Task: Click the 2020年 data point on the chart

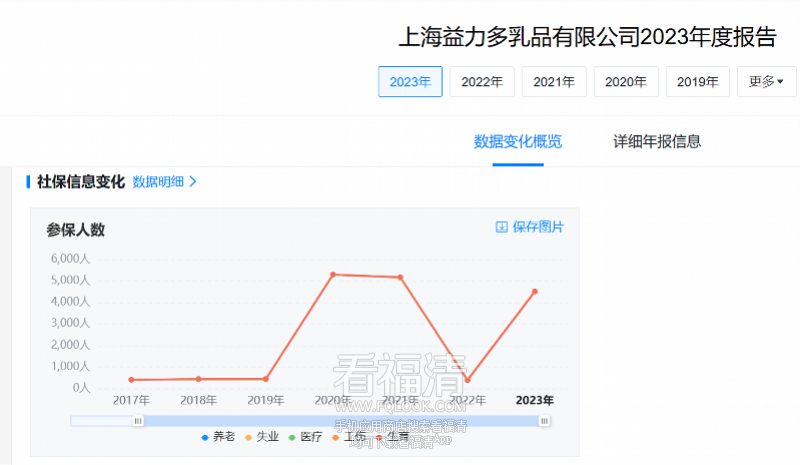Action: coord(333,275)
